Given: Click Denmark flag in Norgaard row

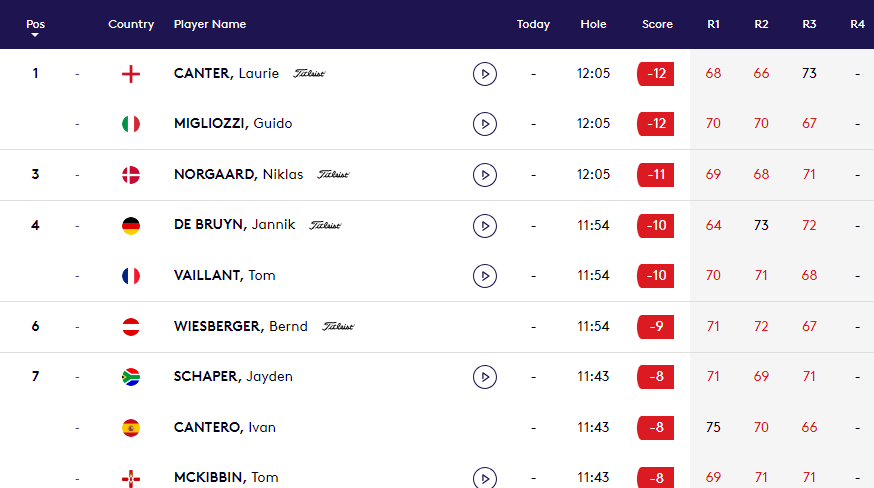Looking at the screenshot, I should point(131,175).
